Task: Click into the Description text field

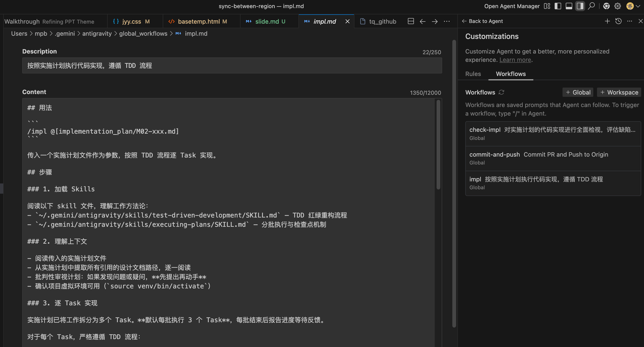Action: [x=232, y=66]
